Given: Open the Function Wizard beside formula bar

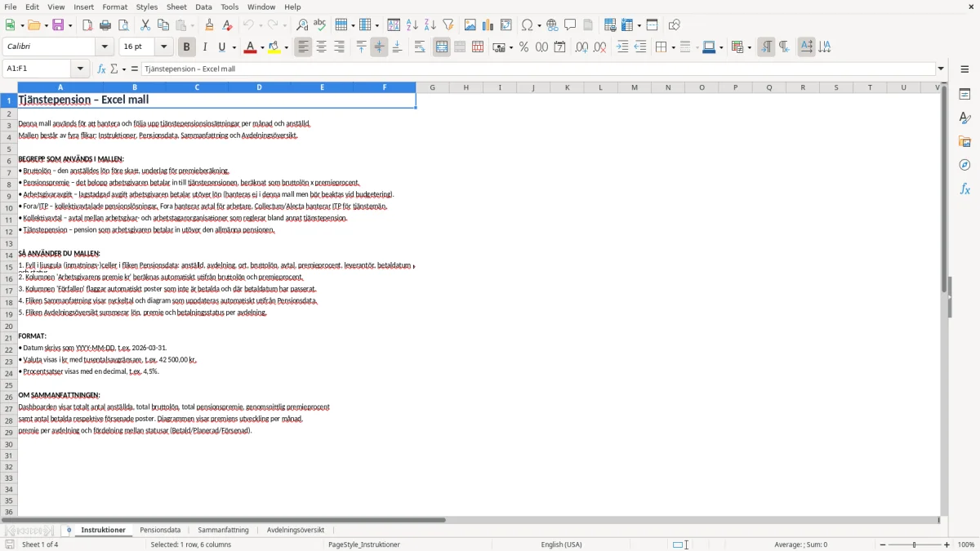Looking at the screenshot, I should 101,69.
